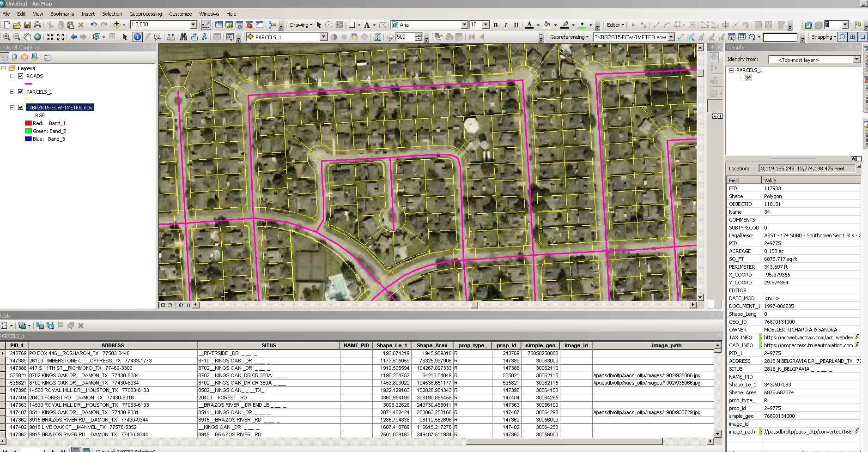Click the Full Extent globe icon
The image size is (868, 452).
(x=37, y=37)
